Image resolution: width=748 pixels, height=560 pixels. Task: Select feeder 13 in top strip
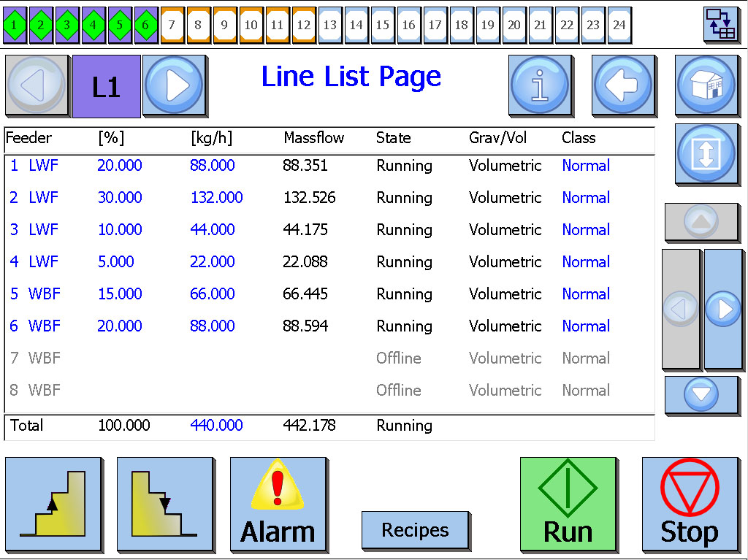pyautogui.click(x=330, y=25)
